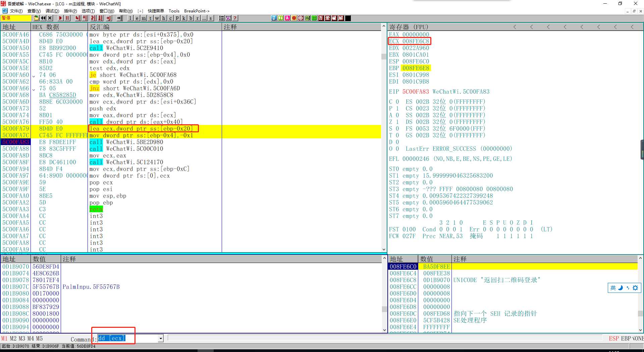Image resolution: width=644 pixels, height=352 pixels.
Task: Toggle IME English/Chinese mode '英'
Action: pyautogui.click(x=613, y=288)
